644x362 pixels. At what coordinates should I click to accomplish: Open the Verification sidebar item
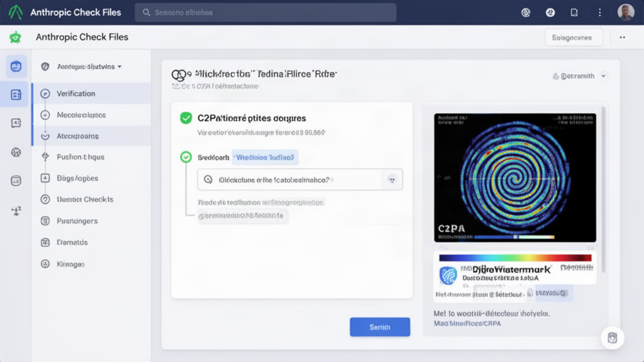click(91, 93)
